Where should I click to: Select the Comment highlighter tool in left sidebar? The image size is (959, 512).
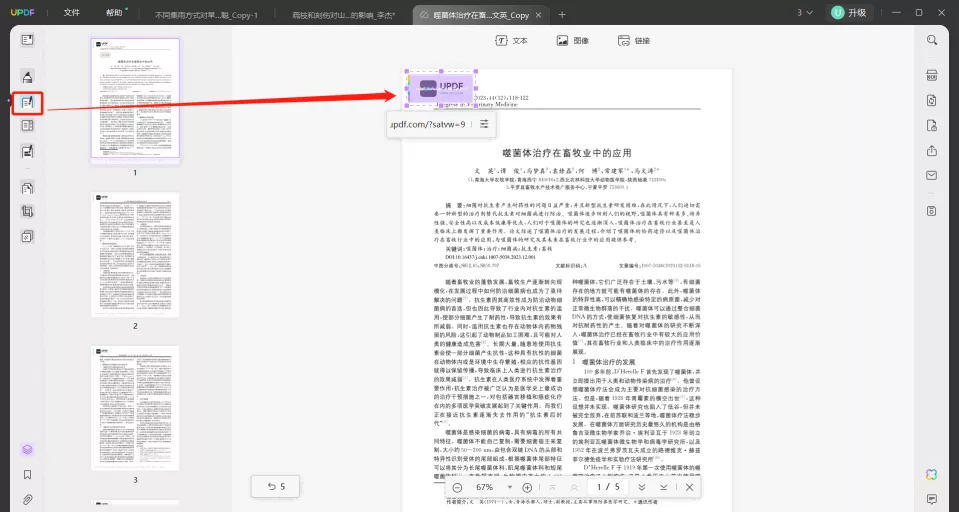[x=27, y=77]
